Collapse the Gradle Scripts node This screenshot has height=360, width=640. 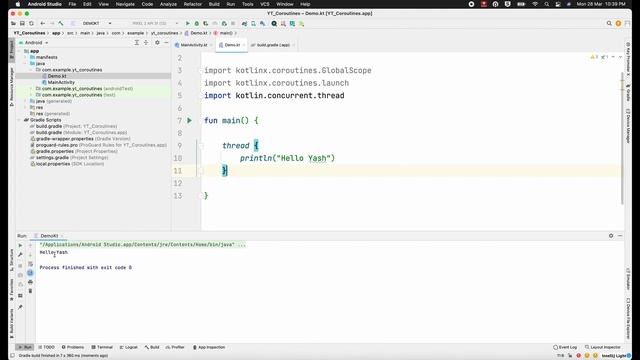click(19, 120)
